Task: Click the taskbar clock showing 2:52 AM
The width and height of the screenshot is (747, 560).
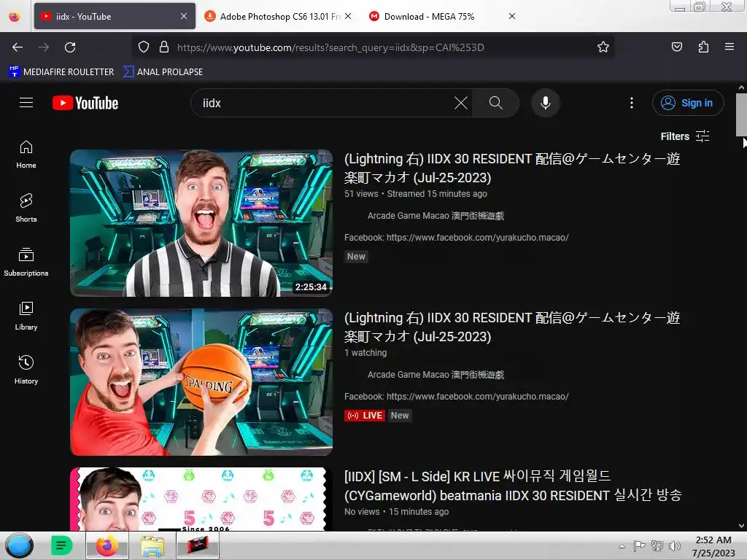Action: point(713,546)
